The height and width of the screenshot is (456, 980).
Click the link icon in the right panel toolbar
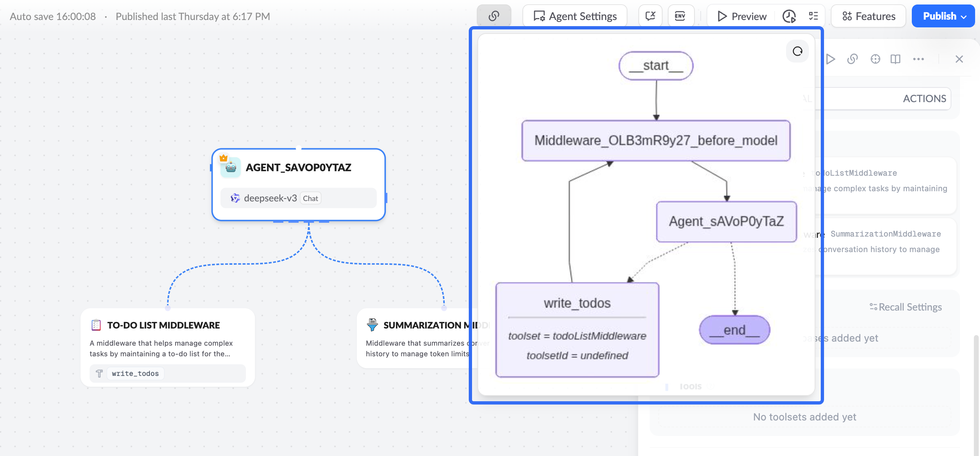(852, 59)
